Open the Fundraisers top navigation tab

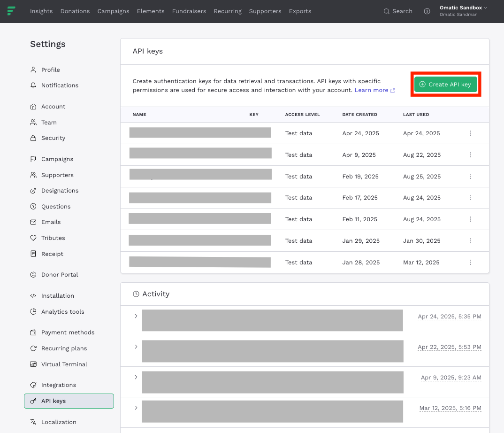pyautogui.click(x=189, y=11)
